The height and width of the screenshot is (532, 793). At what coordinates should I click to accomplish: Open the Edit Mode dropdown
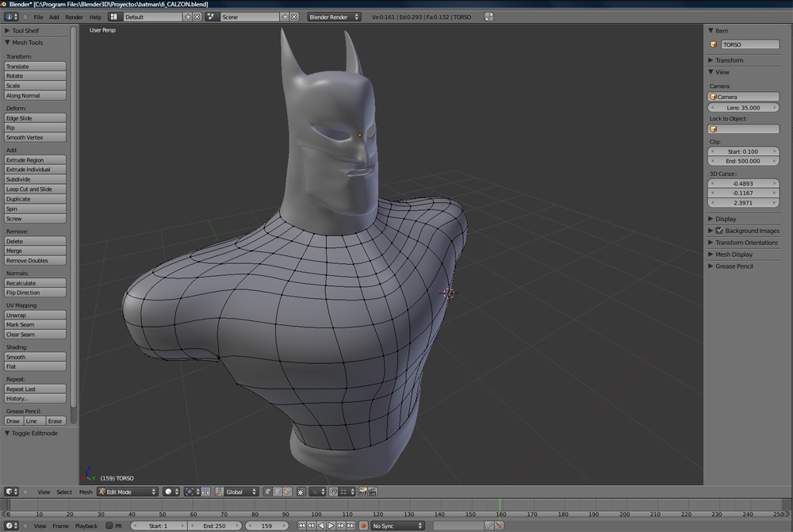(x=128, y=492)
